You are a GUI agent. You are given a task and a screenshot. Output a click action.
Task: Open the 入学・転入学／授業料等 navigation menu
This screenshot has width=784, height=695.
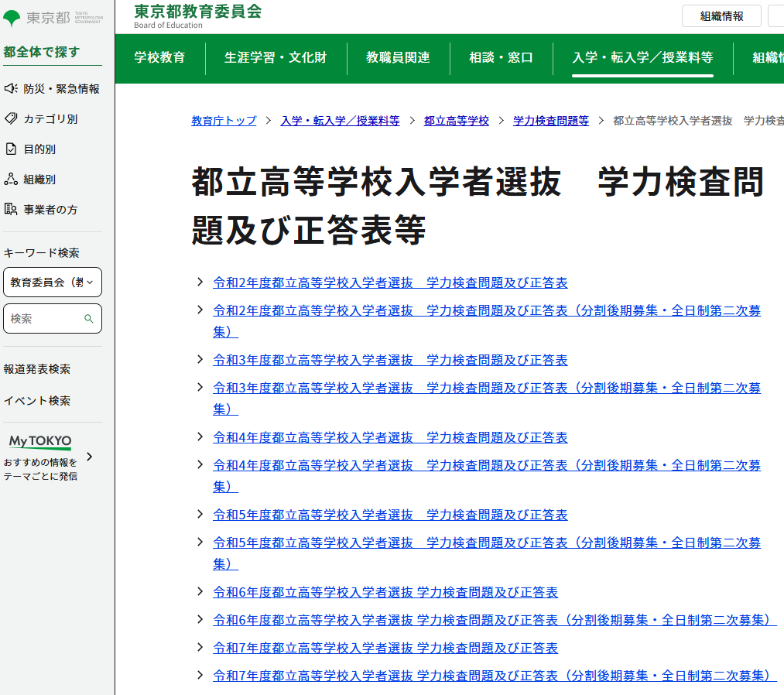coord(642,57)
